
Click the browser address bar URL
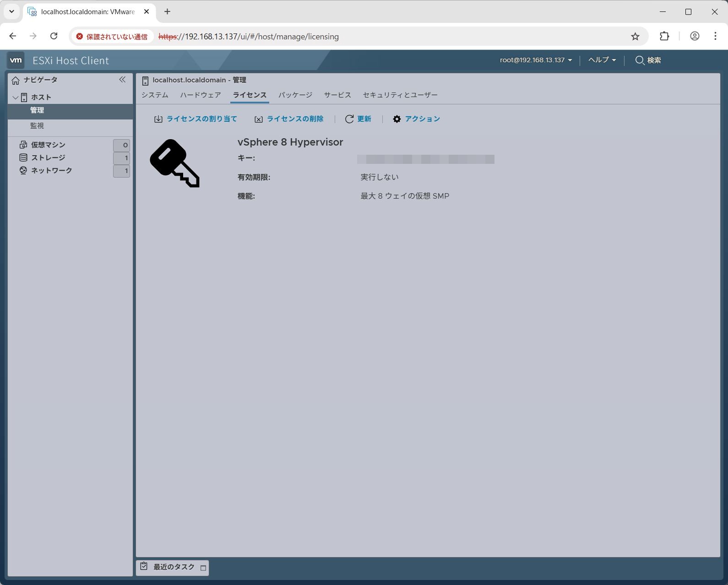point(249,37)
